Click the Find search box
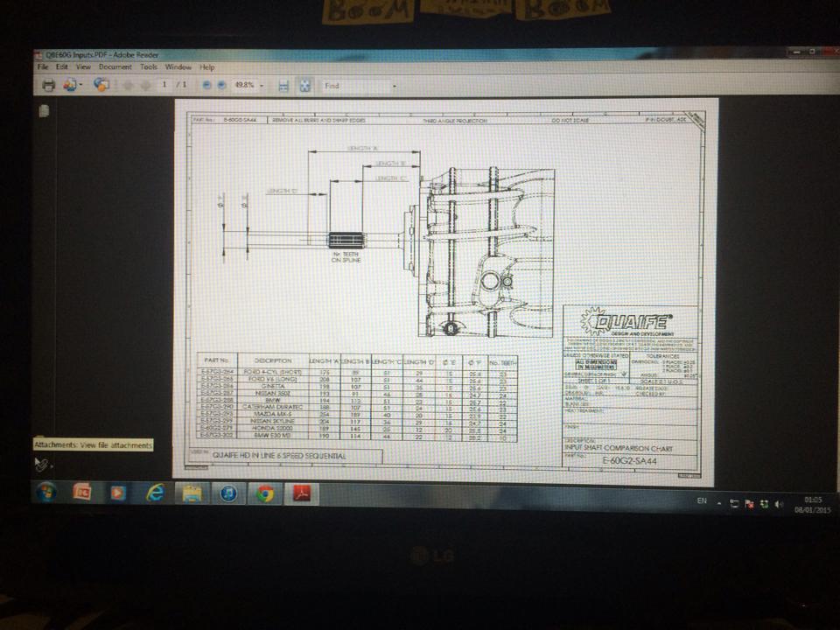Viewport: 840px width, 630px height. (x=356, y=86)
